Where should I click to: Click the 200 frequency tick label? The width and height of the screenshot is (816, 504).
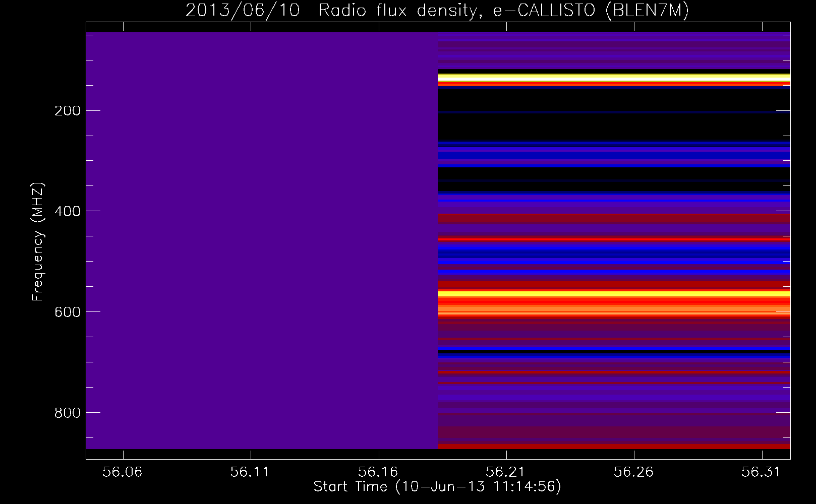(x=68, y=111)
